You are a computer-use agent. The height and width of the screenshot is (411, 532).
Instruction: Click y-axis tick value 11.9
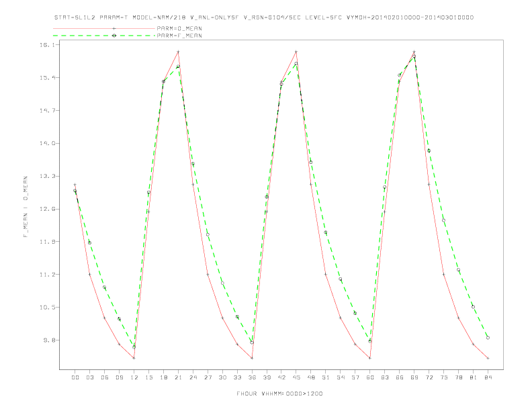[x=47, y=242]
